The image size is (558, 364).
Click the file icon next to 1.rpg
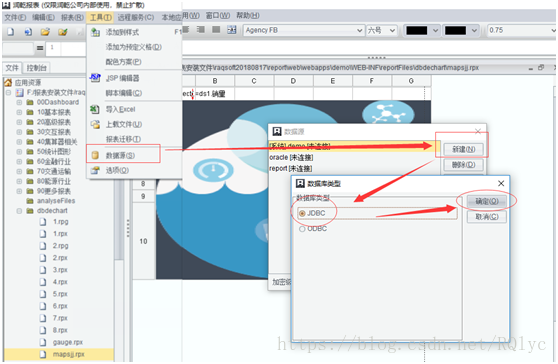coord(43,222)
